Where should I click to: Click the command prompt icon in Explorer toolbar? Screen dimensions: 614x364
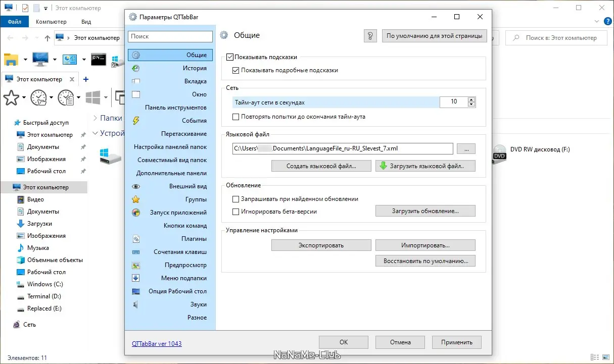click(99, 60)
